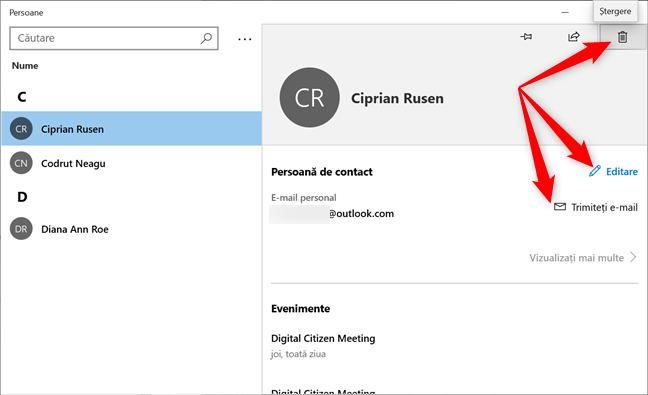The width and height of the screenshot is (648, 395).
Task: Click Trimiteți e-mail button
Action: tap(596, 207)
